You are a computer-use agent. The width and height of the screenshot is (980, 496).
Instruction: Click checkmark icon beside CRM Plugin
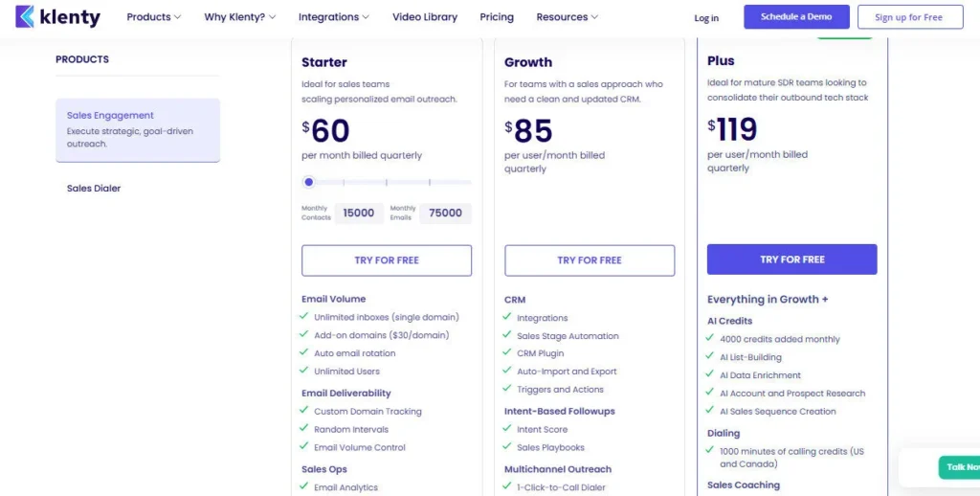tap(507, 353)
